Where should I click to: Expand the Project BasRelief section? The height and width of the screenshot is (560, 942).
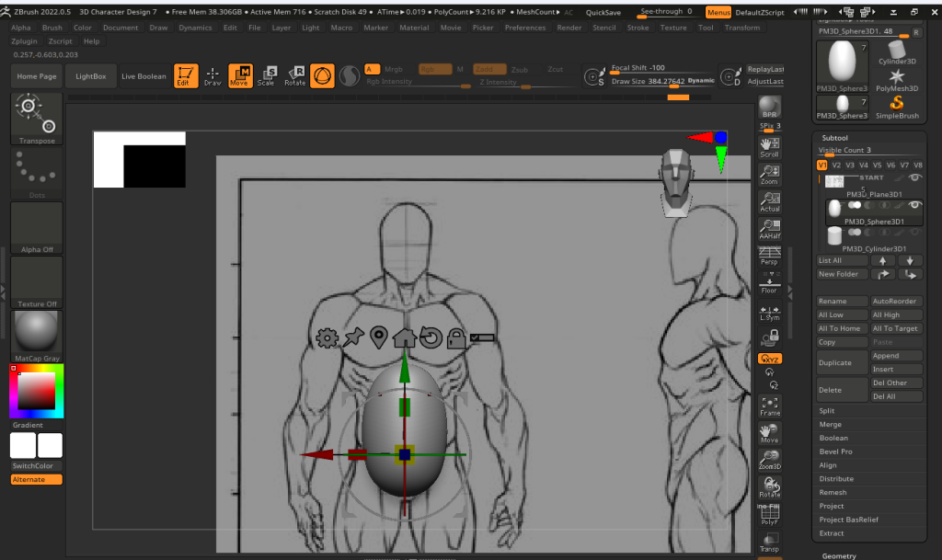(848, 520)
